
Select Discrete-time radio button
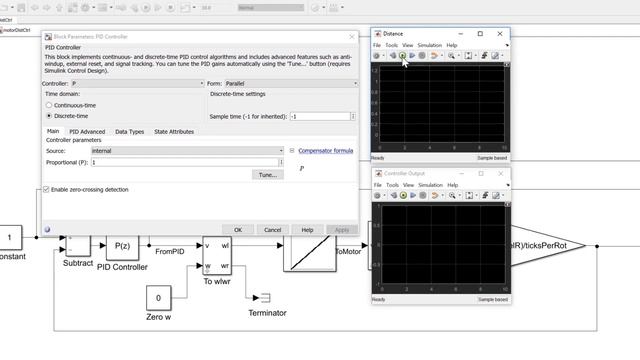[x=49, y=116]
